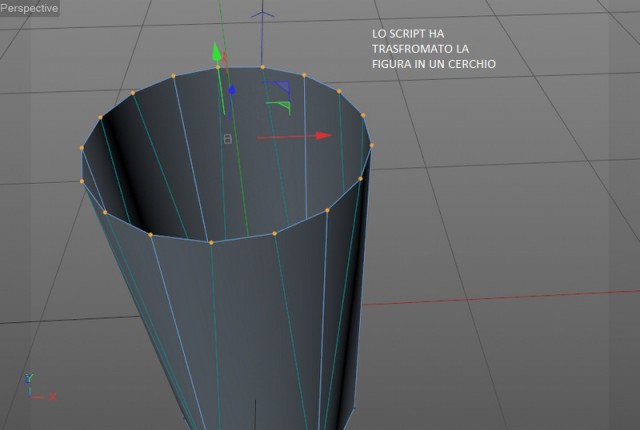Click the XYZ world axis indicator
The width and height of the screenshot is (640, 430).
click(40, 387)
